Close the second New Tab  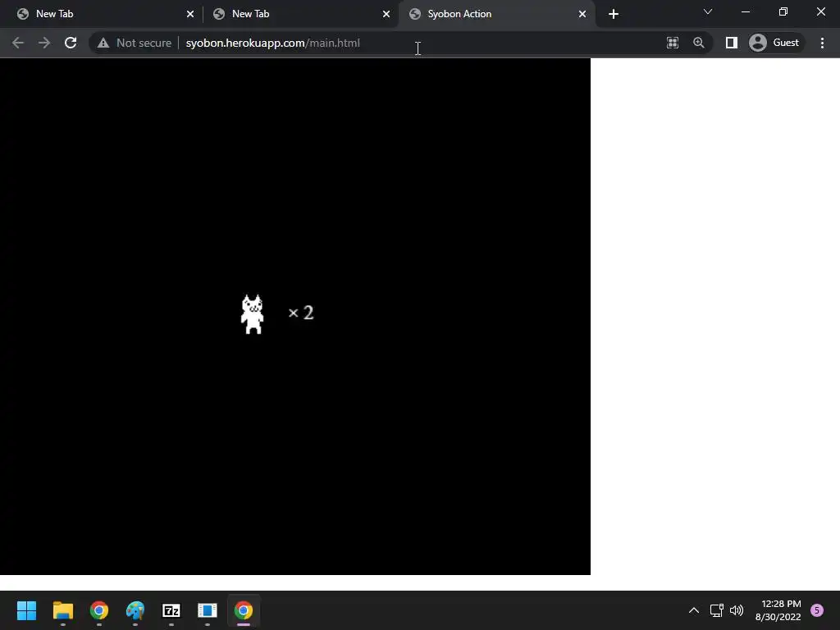pyautogui.click(x=386, y=14)
